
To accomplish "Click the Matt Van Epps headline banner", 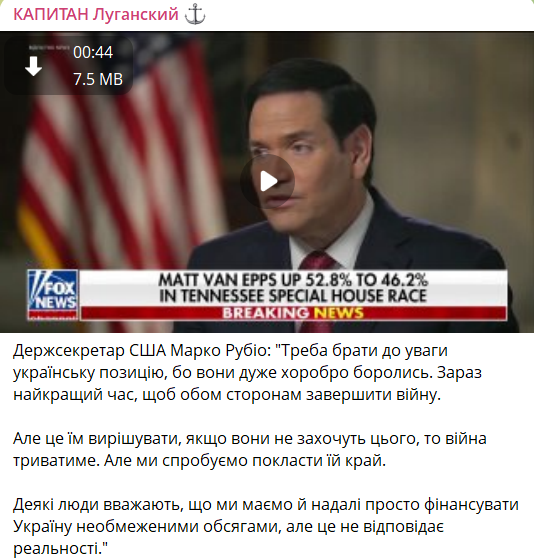I will point(294,288).
